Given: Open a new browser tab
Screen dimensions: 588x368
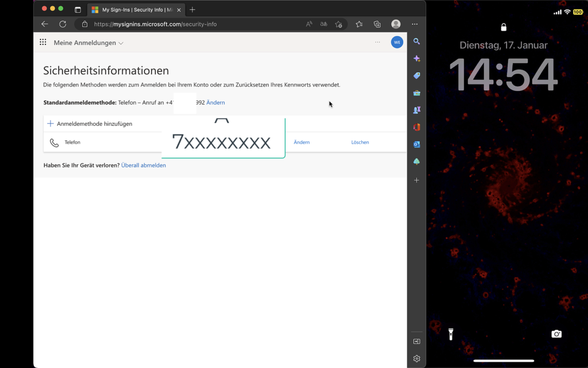Looking at the screenshot, I should click(x=192, y=10).
